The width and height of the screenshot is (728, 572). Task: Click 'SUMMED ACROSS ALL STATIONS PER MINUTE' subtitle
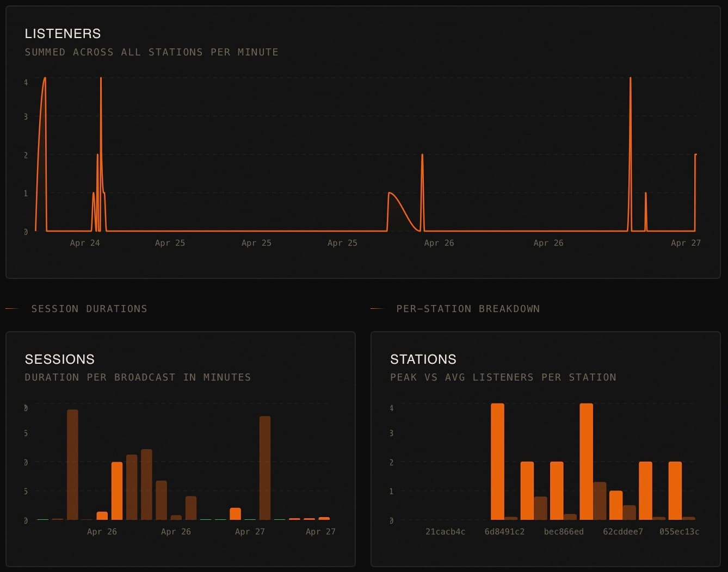tap(151, 52)
